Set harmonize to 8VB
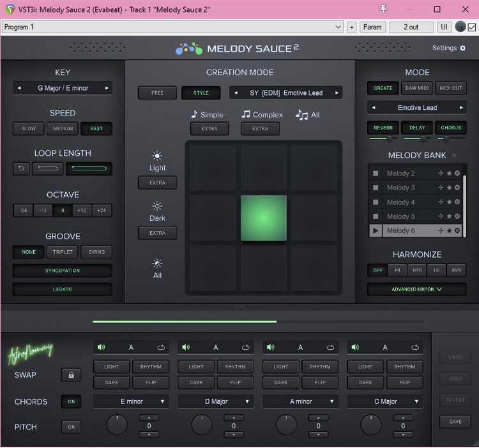 pyautogui.click(x=456, y=270)
